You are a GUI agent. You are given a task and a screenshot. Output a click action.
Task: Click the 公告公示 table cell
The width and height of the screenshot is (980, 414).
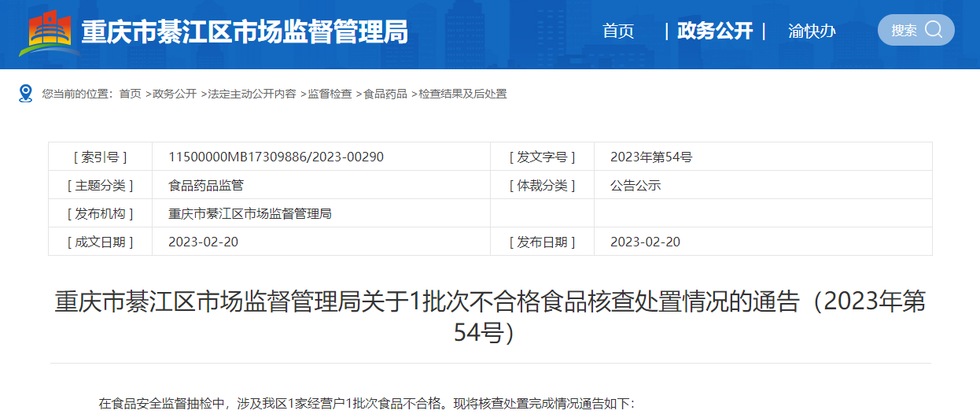coord(636,186)
